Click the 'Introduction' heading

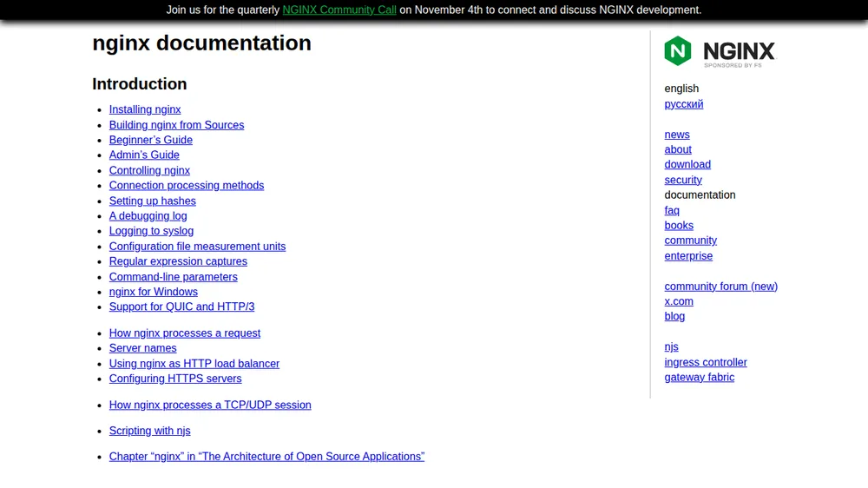[140, 83]
